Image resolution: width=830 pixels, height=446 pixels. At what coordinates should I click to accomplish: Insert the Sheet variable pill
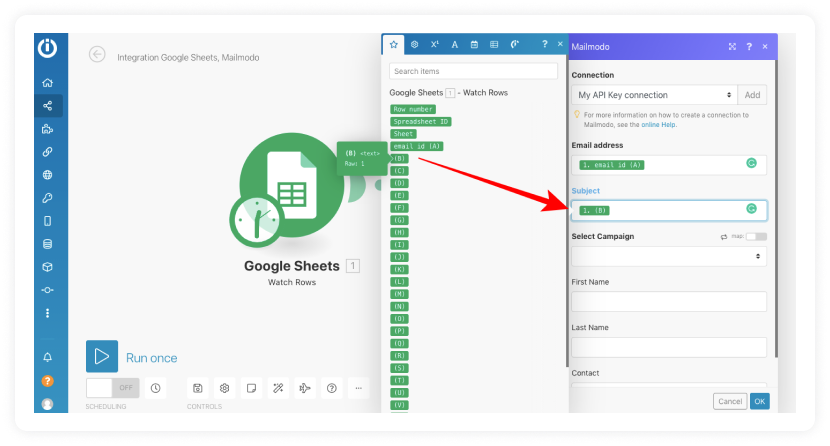tap(403, 134)
